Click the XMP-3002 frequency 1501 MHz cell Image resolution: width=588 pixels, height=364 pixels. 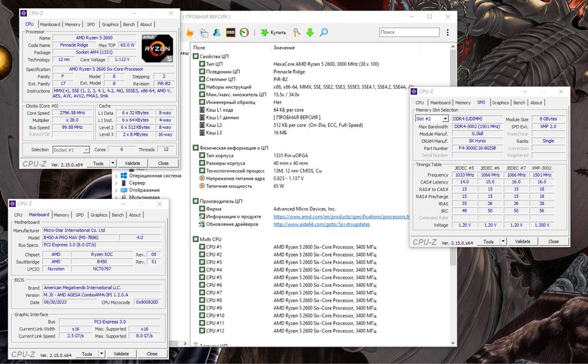point(542,175)
